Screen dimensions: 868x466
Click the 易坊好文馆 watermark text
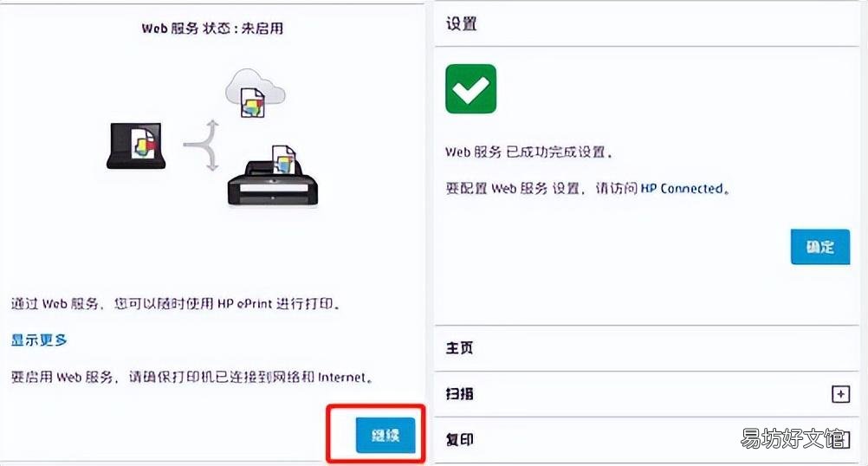(794, 438)
